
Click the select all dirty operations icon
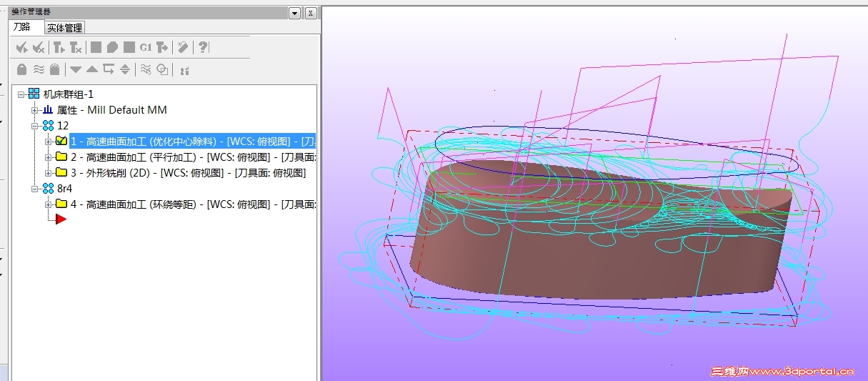click(39, 47)
